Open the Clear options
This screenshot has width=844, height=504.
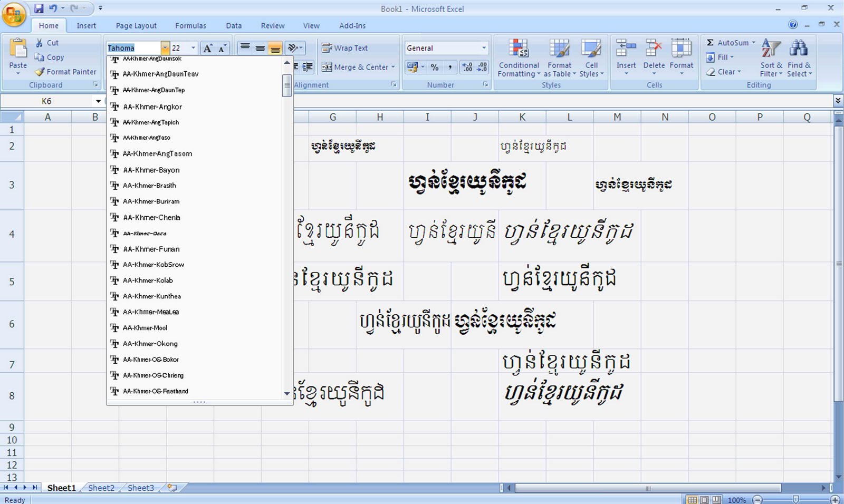(x=723, y=72)
